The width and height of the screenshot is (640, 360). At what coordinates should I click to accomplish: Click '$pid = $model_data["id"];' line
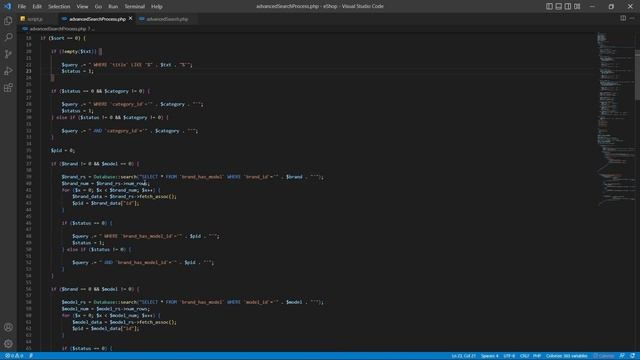pos(106,328)
